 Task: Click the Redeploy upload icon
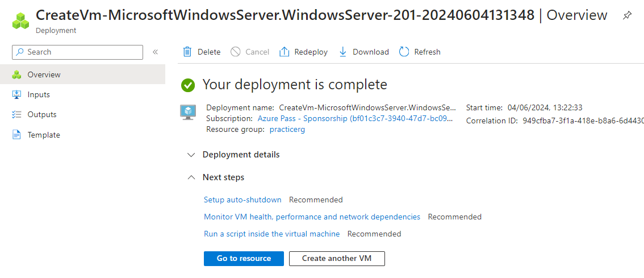[285, 52]
